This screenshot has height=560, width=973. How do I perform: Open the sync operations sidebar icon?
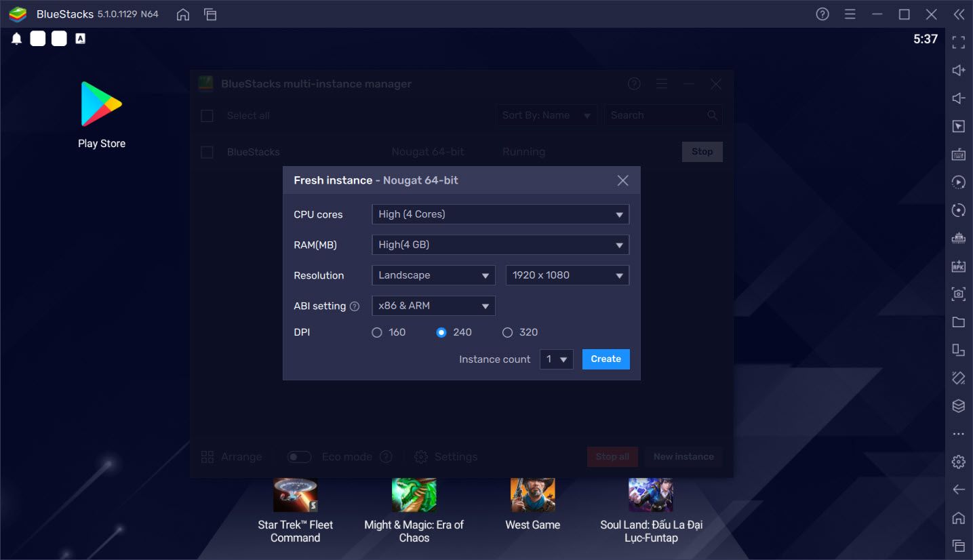[x=958, y=182]
